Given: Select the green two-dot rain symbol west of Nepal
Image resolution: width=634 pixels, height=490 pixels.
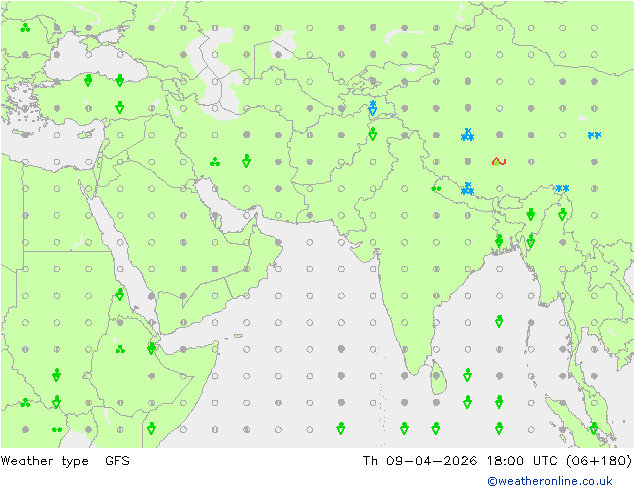Looking at the screenshot, I should pyautogui.click(x=436, y=188).
